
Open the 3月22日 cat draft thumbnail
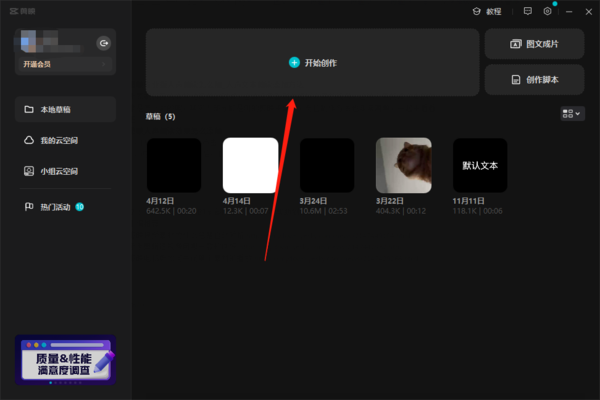coord(404,165)
